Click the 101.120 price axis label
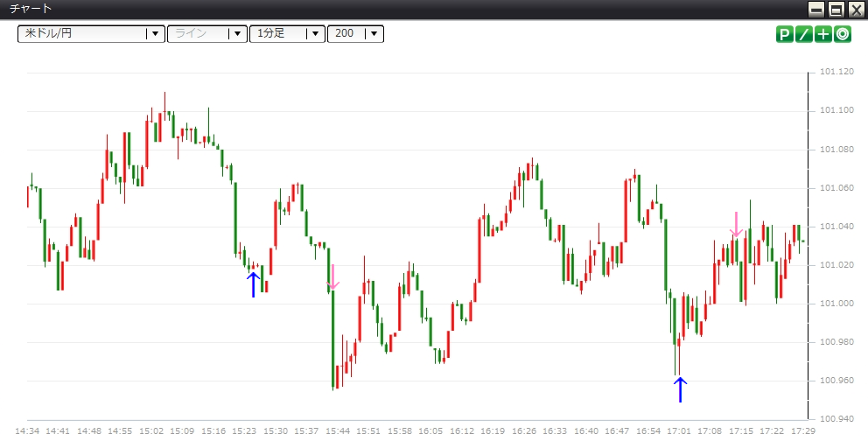The height and width of the screenshot is (441, 868). (837, 72)
